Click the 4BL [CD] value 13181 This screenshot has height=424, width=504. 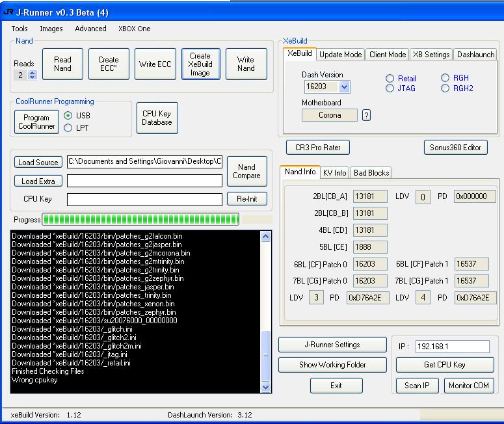pyautogui.click(x=370, y=230)
